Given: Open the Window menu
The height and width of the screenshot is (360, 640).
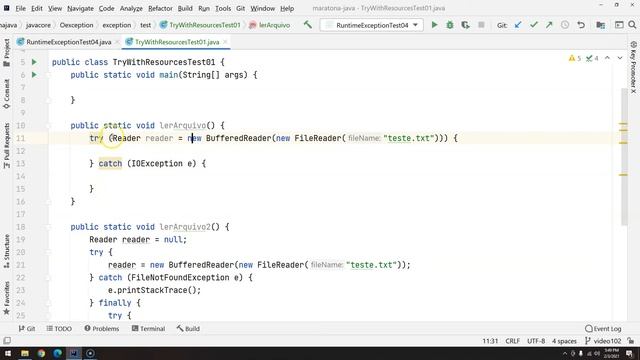Looking at the screenshot, I should pos(262,8).
